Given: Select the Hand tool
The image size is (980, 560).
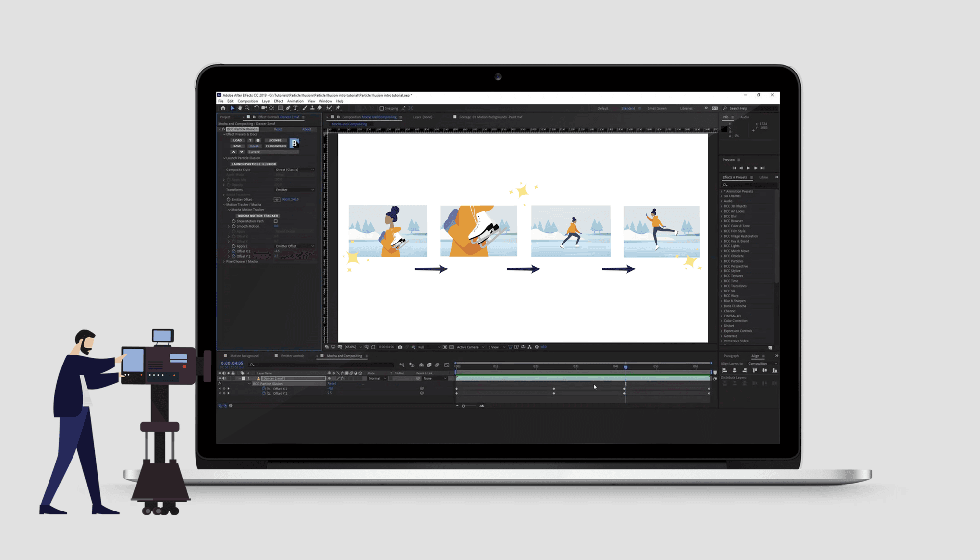Looking at the screenshot, I should pos(240,108).
